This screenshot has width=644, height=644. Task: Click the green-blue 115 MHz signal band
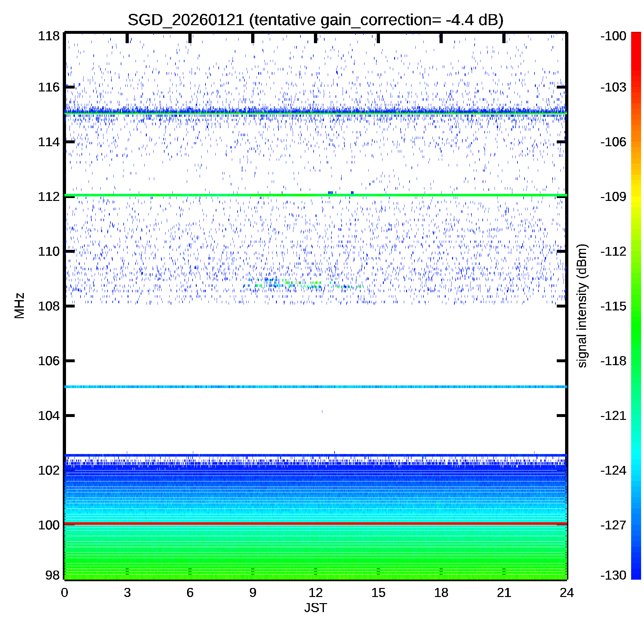click(x=315, y=113)
